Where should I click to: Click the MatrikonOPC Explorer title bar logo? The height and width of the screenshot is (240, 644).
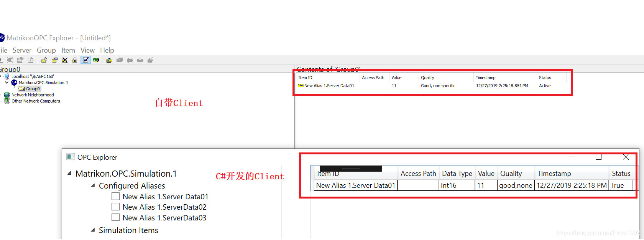(2, 38)
